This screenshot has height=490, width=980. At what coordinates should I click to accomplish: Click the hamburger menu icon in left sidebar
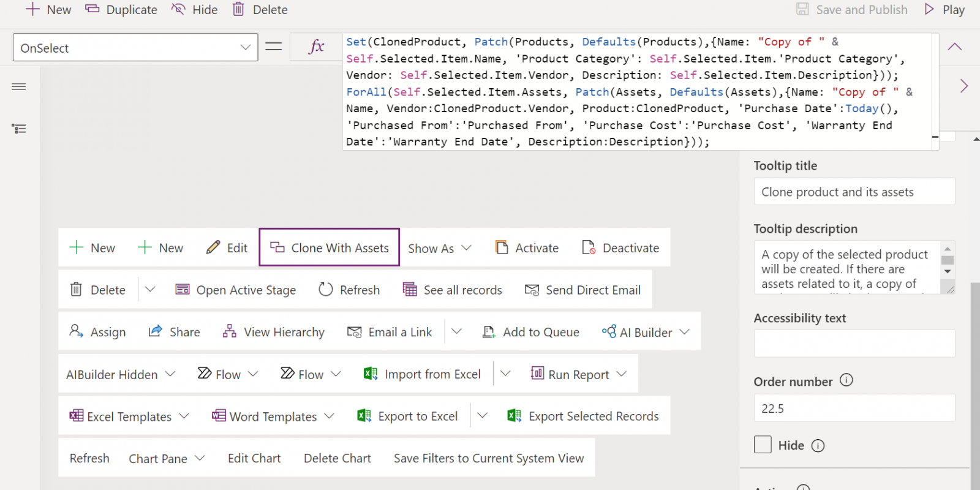pos(19,87)
